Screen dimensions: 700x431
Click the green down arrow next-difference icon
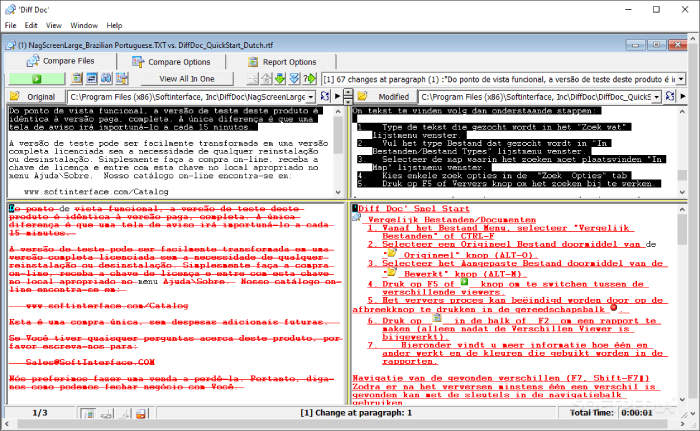click(280, 79)
